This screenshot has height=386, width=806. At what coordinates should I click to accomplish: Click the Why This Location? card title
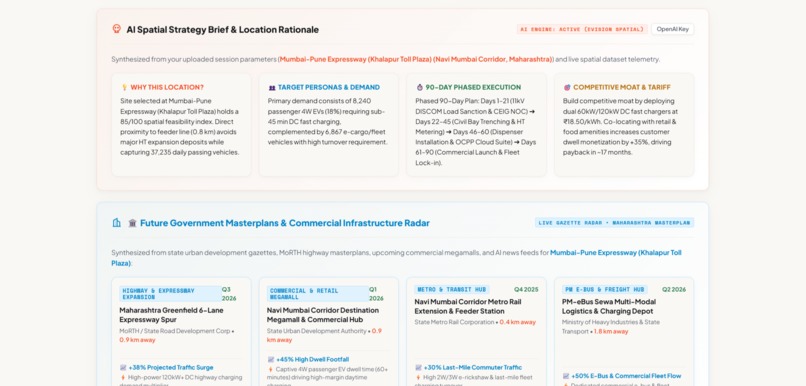click(x=167, y=87)
